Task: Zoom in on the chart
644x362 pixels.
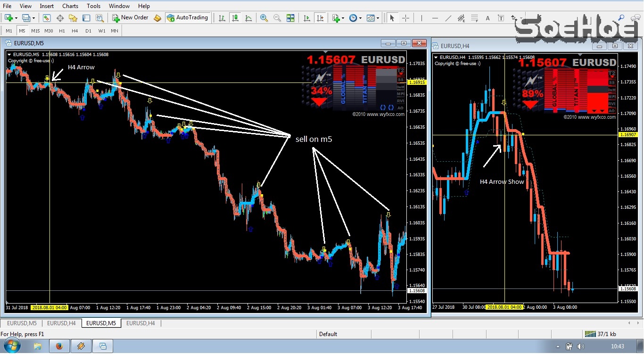Action: click(x=264, y=18)
